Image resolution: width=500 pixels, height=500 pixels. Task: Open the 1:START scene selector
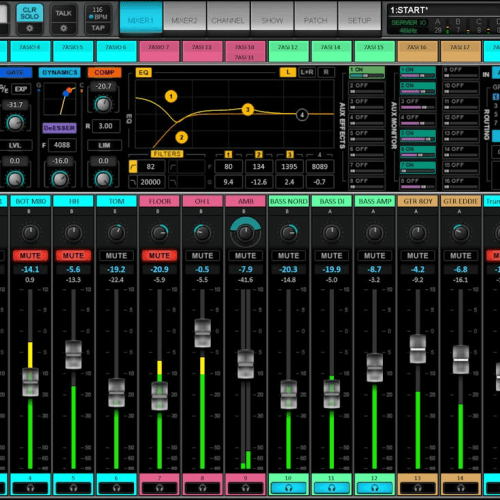tap(443, 10)
